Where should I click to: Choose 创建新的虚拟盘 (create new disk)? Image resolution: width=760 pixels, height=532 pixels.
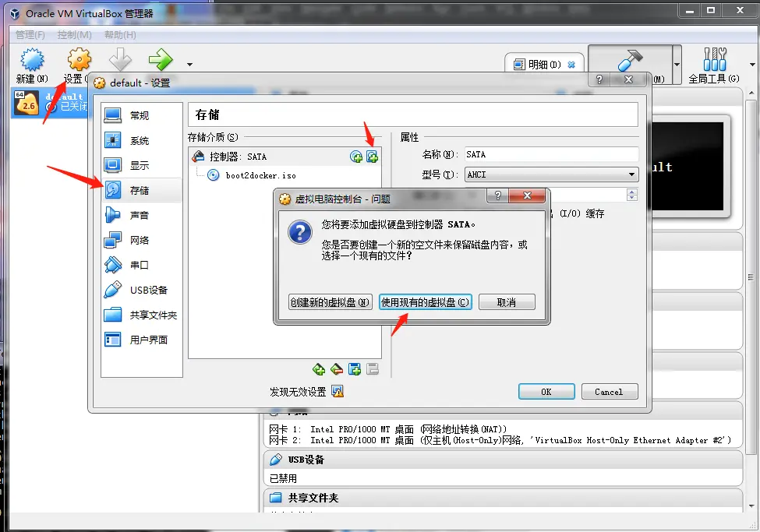click(x=330, y=302)
